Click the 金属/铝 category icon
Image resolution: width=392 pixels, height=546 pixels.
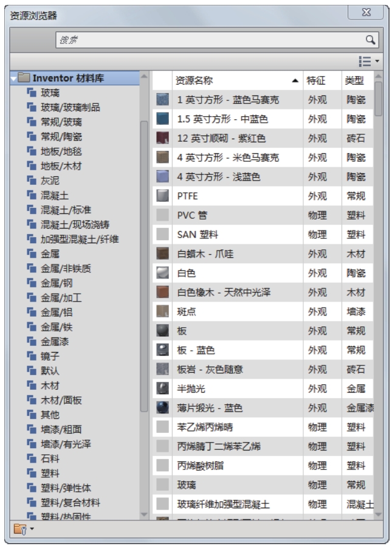click(x=32, y=313)
